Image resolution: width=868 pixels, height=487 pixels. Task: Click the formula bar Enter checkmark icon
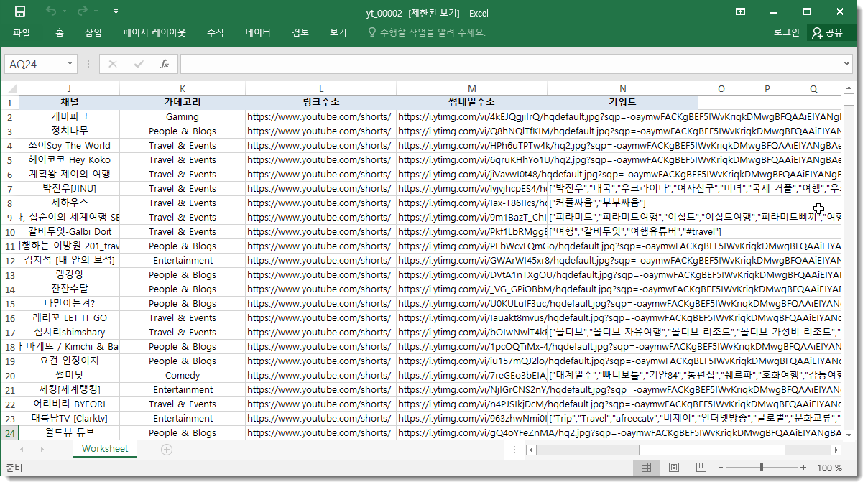click(x=139, y=64)
